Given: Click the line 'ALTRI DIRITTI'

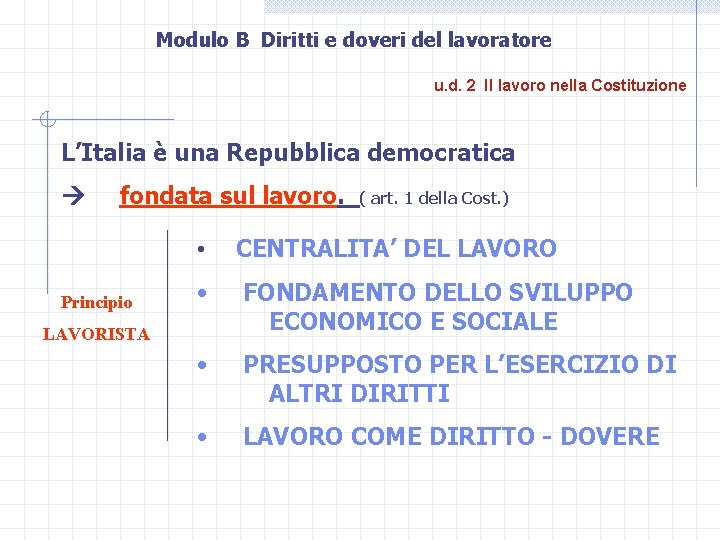Looking at the screenshot, I should coord(359,394).
